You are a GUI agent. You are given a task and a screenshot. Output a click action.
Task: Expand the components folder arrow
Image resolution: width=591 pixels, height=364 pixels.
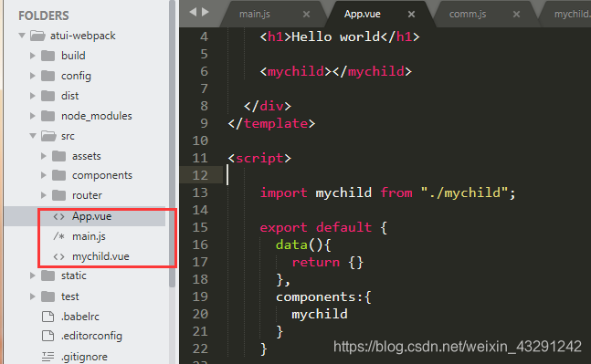click(x=43, y=175)
